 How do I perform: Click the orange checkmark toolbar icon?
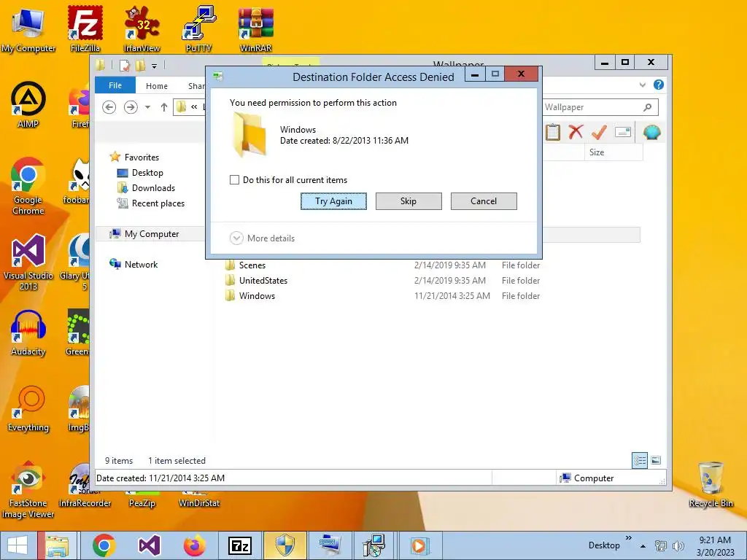(x=599, y=132)
